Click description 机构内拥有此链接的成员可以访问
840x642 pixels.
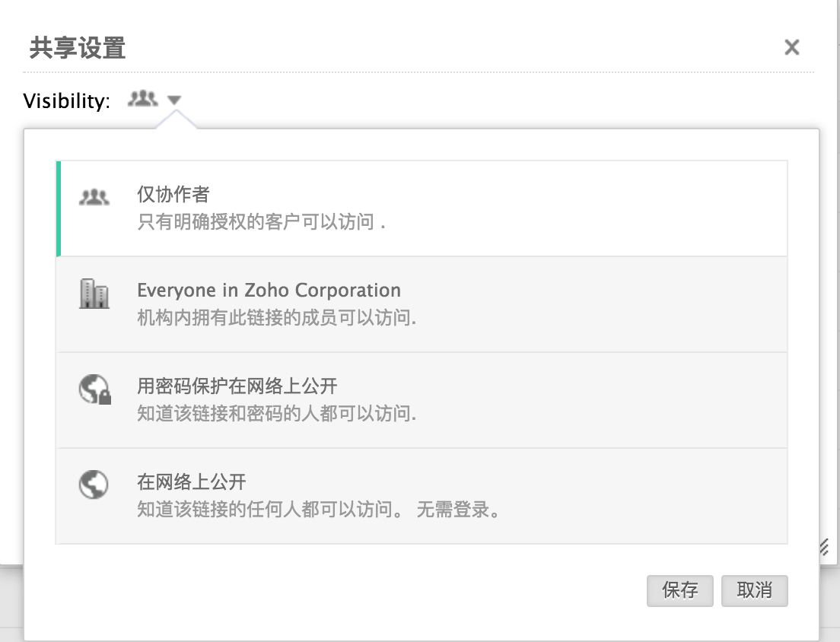276,319
